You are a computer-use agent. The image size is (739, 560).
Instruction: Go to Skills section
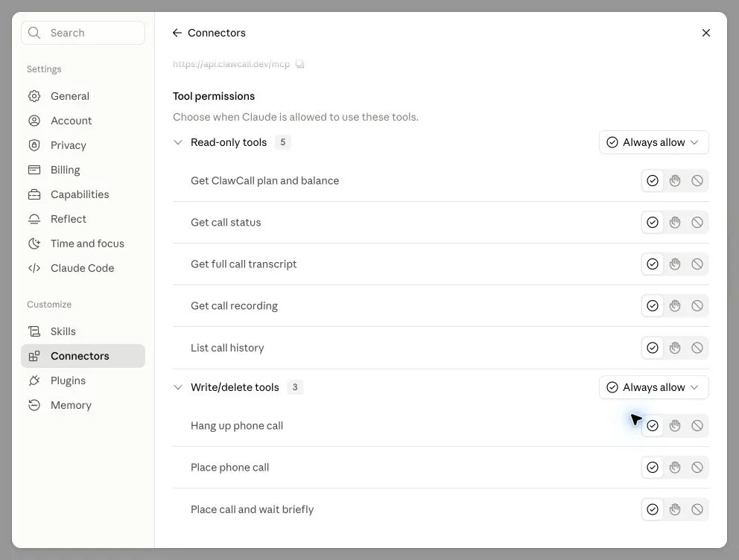pyautogui.click(x=83, y=331)
